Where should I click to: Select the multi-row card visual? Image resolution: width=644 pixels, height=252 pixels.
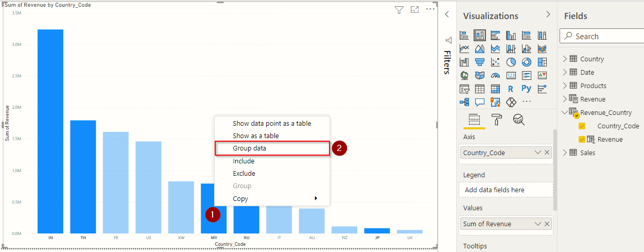(526, 75)
